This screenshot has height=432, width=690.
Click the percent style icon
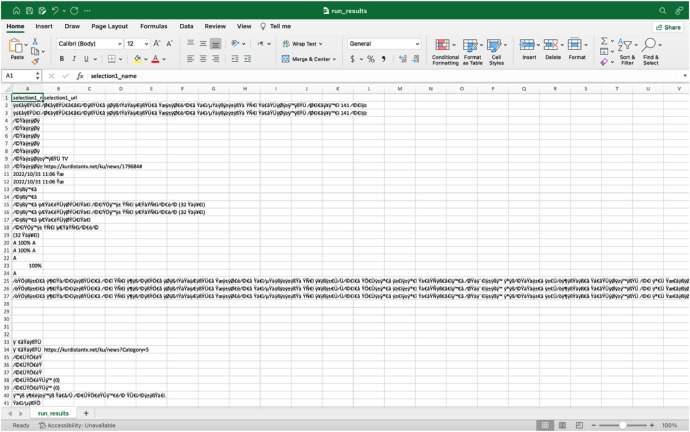click(371, 59)
